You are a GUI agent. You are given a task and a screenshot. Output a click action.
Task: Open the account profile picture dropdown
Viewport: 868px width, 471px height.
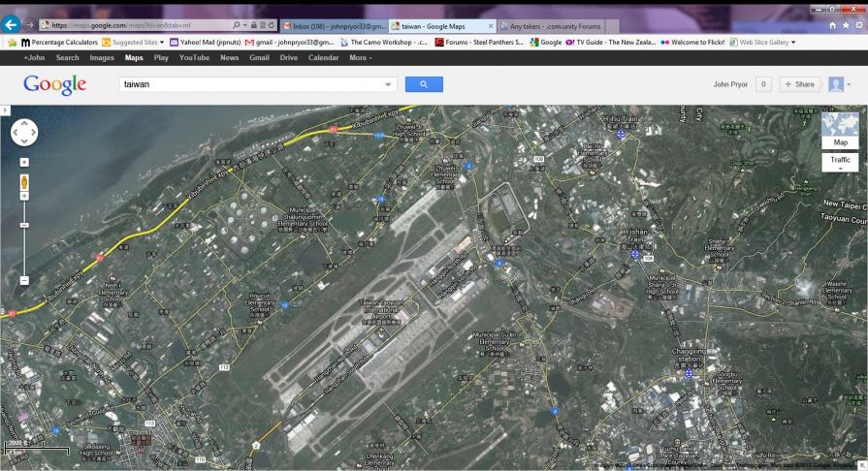tap(839, 84)
